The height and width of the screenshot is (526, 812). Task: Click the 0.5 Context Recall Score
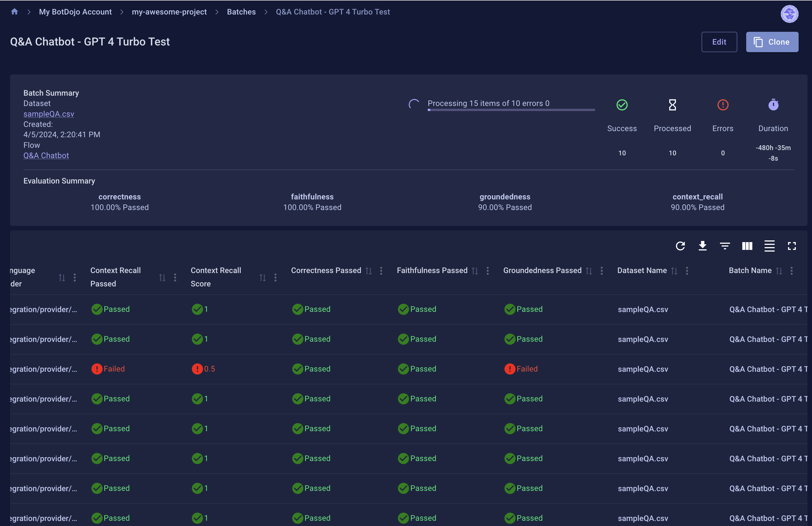[203, 369]
